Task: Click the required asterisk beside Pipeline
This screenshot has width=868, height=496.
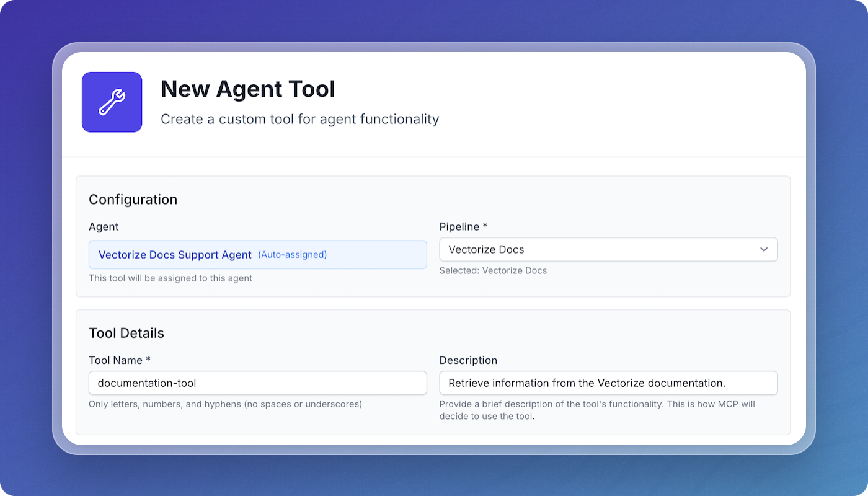Action: [485, 227]
